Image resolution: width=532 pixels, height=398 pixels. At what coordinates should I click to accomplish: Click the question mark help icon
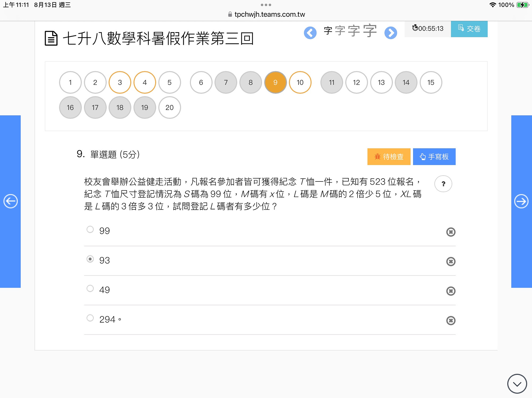(x=443, y=184)
